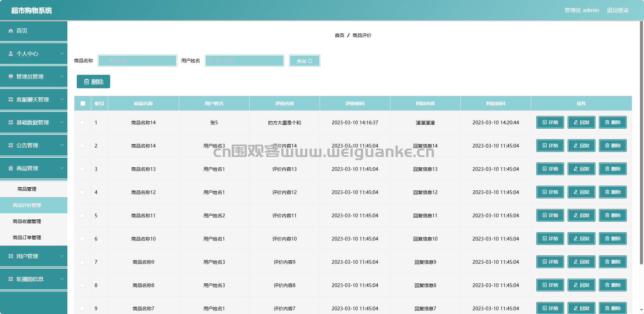Check the checkbox for row 5
644x314 pixels.
(82, 216)
